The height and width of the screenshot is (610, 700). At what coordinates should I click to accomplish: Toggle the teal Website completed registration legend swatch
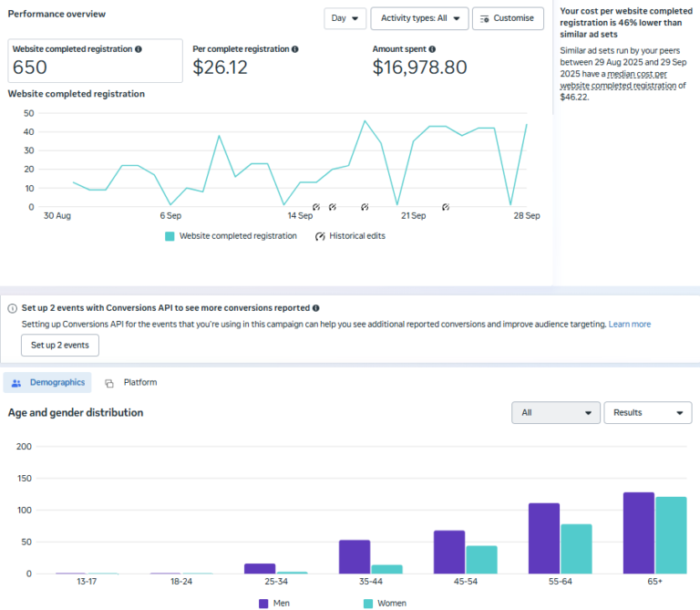click(x=170, y=236)
